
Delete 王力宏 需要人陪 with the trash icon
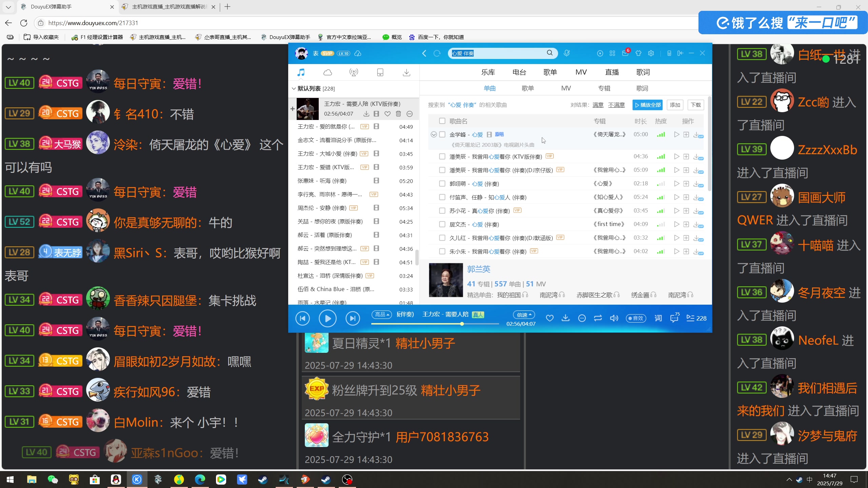[x=398, y=114]
